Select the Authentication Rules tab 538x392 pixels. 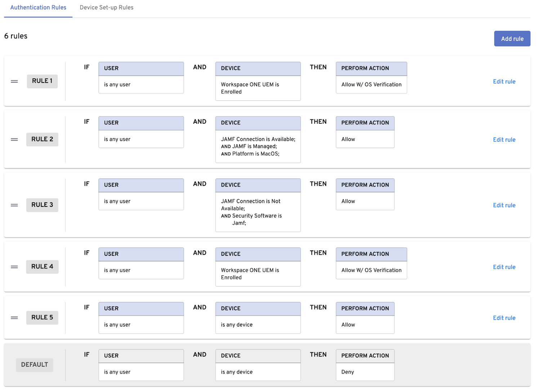point(38,8)
